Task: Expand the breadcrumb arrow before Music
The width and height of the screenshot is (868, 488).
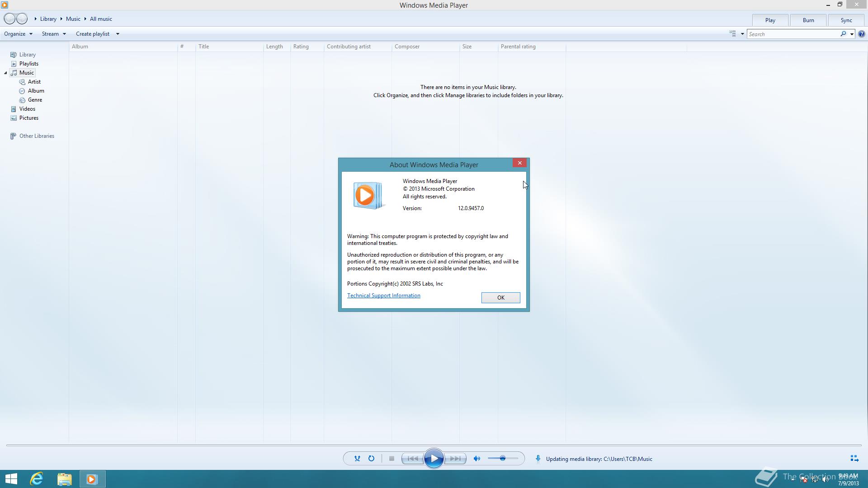Action: coord(61,19)
